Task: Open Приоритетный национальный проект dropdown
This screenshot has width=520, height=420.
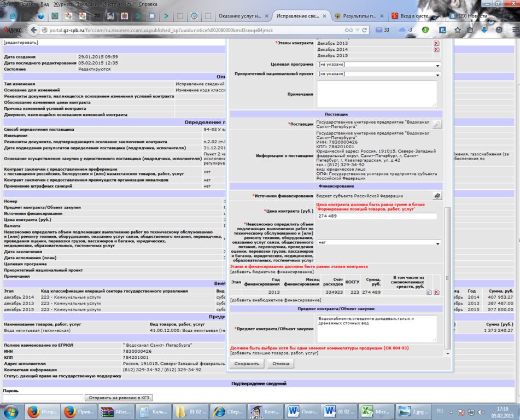Action: point(379,74)
